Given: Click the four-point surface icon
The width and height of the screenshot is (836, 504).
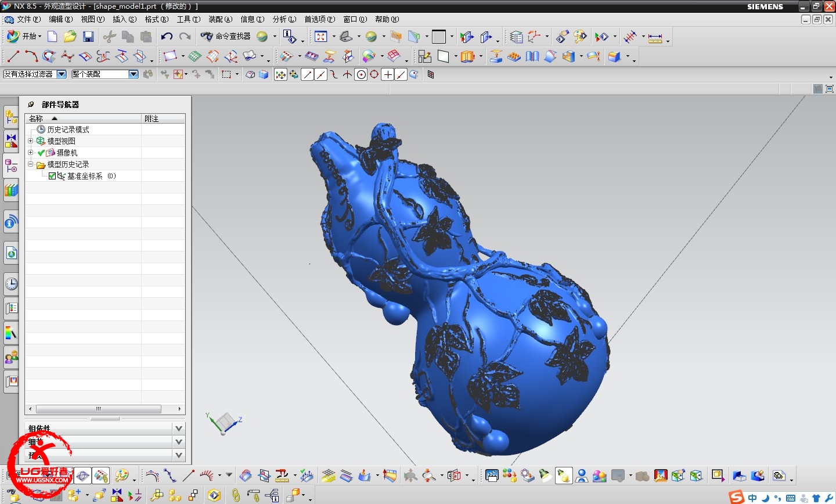Looking at the screenshot, I should (x=170, y=56).
